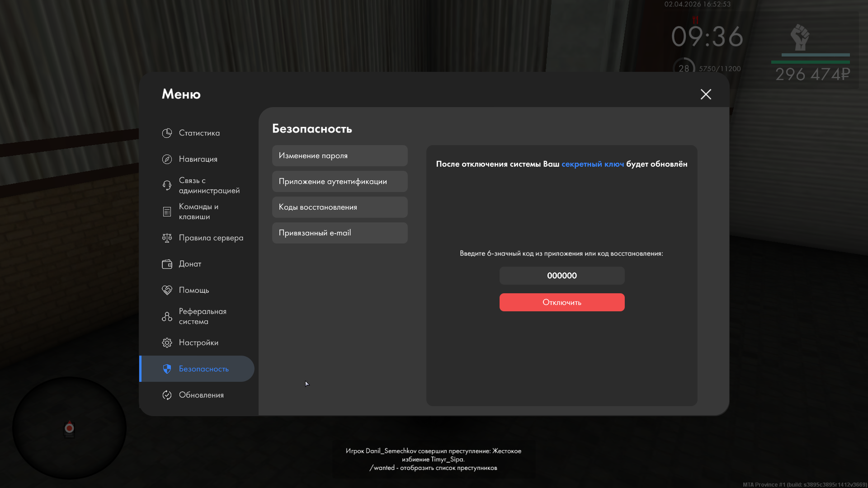Click the Settings gear icon
This screenshot has height=488, width=868.
point(167,343)
